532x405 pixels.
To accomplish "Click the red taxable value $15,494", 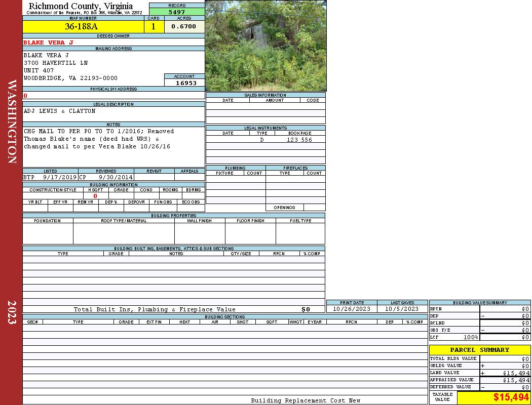I will click(x=511, y=397).
